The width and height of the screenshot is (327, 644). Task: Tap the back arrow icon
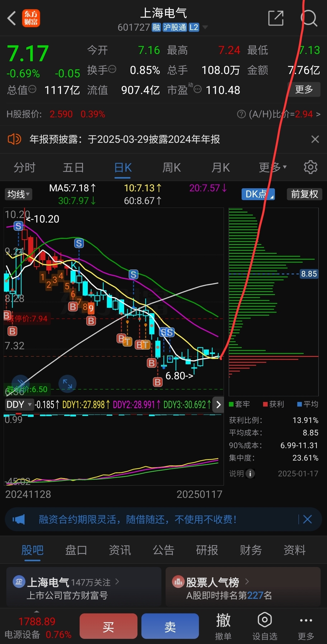pyautogui.click(x=12, y=18)
